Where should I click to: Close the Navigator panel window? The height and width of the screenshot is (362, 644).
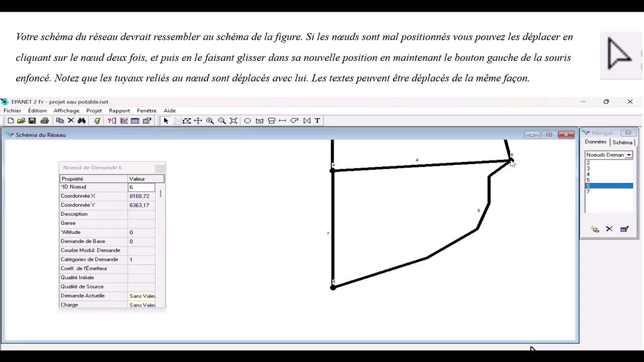pos(628,133)
